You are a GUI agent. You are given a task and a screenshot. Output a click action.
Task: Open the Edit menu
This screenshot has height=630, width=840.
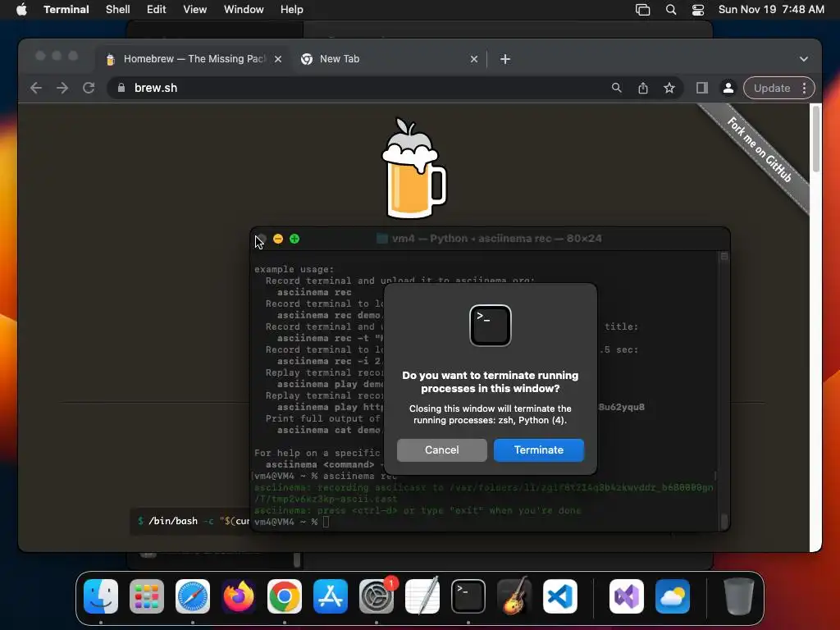(x=156, y=9)
